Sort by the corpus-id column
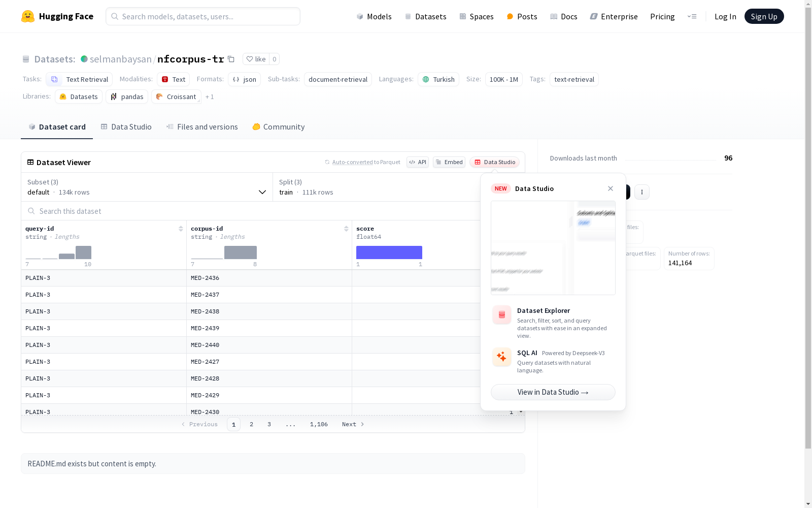812x508 pixels. (x=346, y=229)
